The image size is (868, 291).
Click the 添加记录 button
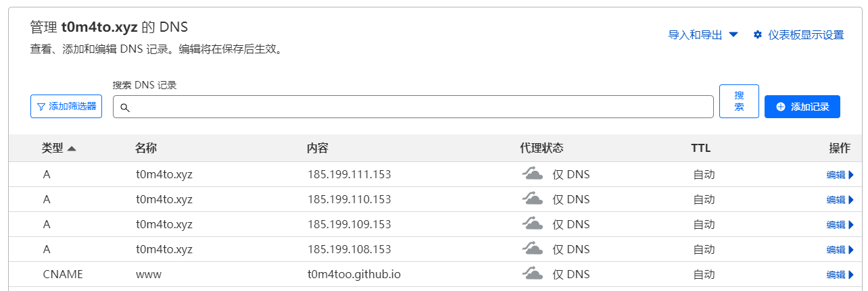pos(802,107)
